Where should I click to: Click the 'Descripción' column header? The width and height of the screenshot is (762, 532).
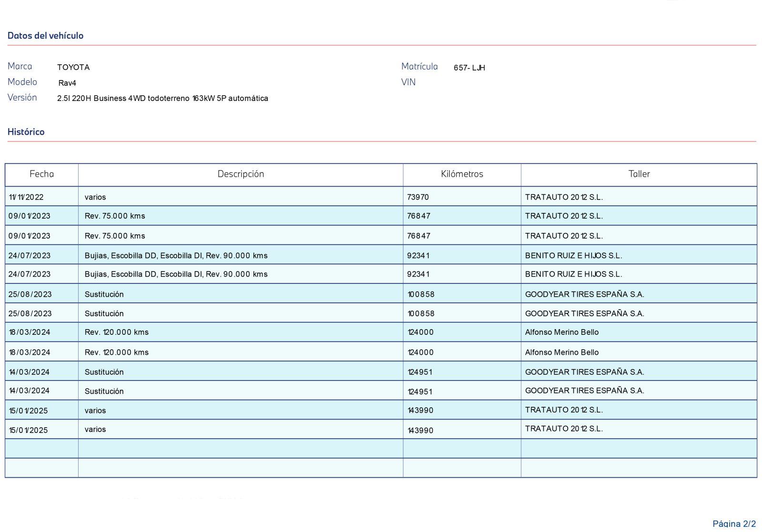point(241,174)
